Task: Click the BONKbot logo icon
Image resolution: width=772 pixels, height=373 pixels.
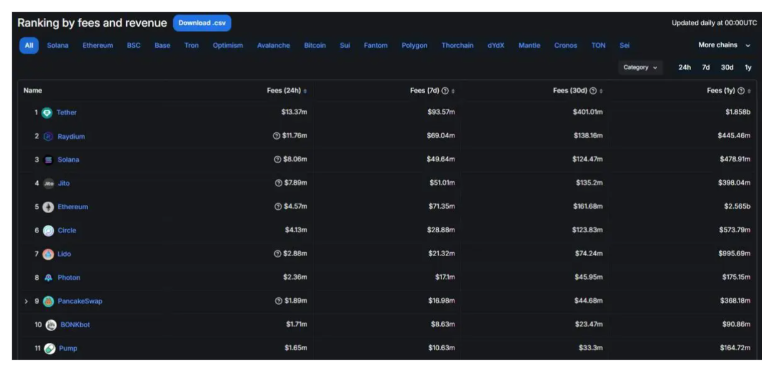Action: click(x=51, y=325)
